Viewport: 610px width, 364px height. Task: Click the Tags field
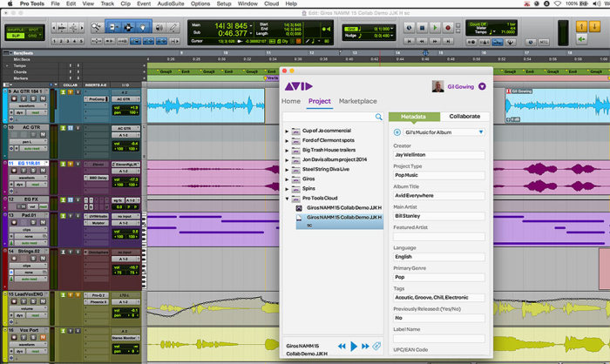coord(439,298)
